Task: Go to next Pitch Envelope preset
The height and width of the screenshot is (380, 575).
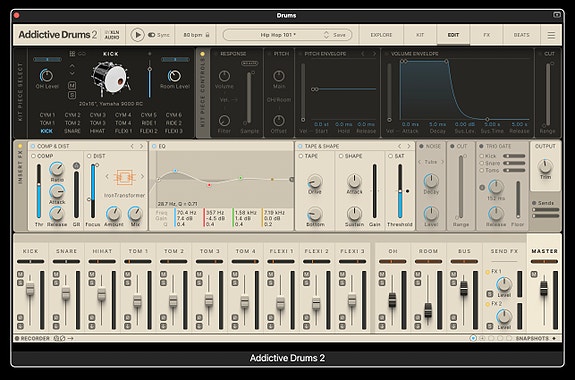Action: click(x=374, y=54)
